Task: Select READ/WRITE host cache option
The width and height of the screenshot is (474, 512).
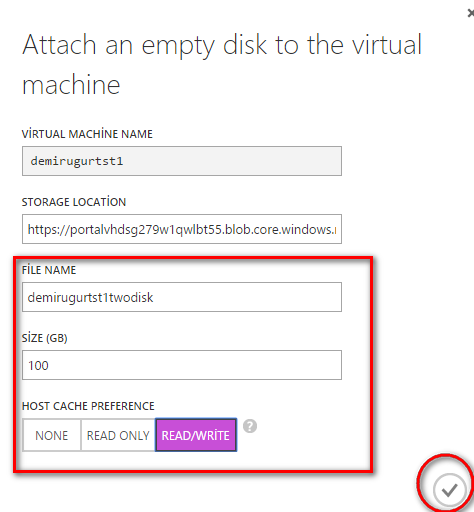Action: click(196, 435)
